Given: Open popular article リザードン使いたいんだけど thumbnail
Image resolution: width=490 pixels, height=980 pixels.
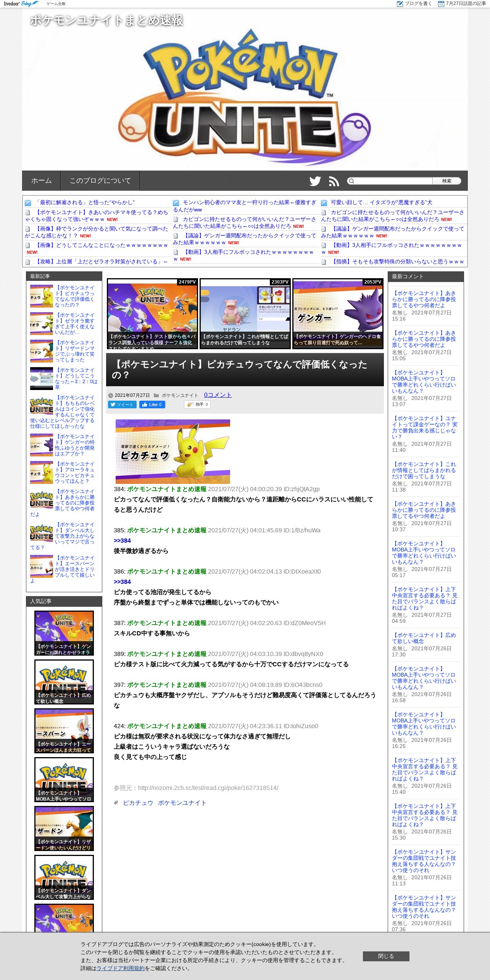Looking at the screenshot, I should (64, 828).
